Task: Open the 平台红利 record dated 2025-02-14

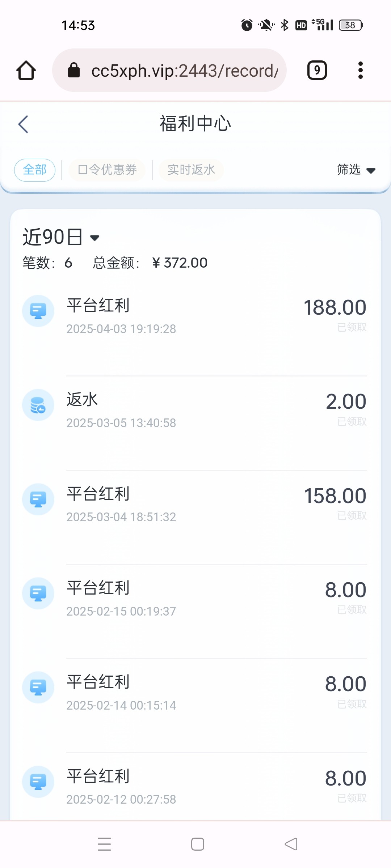Action: pos(195,693)
